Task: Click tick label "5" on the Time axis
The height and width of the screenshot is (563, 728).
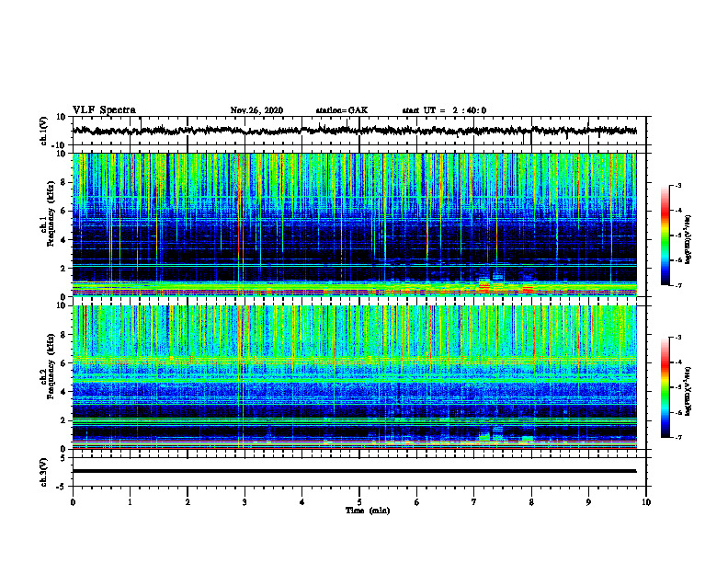Action: [x=359, y=502]
